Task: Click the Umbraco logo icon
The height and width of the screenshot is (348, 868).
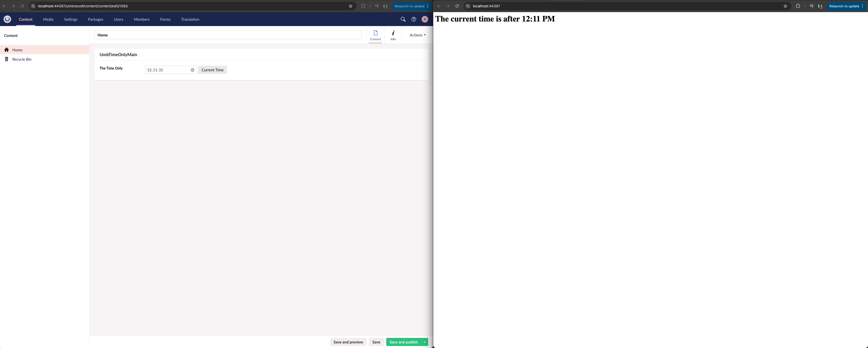Action: coord(7,19)
